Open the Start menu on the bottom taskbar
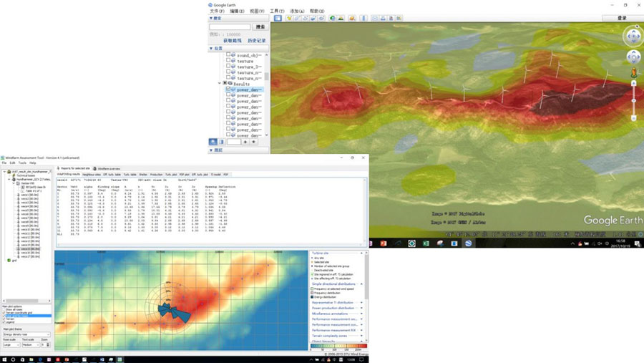The height and width of the screenshot is (363, 644). click(x=4, y=359)
